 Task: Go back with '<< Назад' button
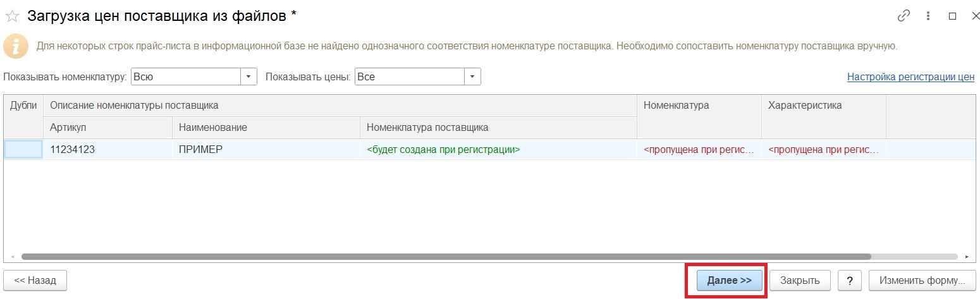click(x=35, y=280)
